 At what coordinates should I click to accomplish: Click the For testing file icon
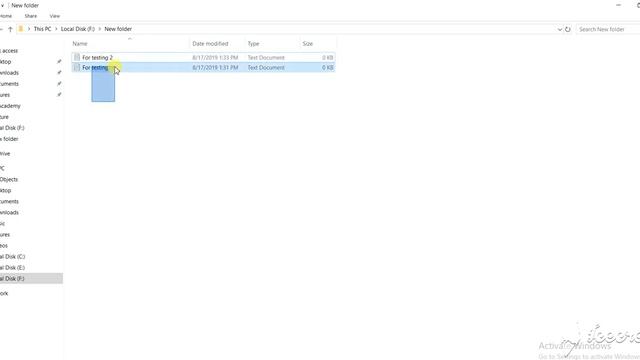pos(77,67)
